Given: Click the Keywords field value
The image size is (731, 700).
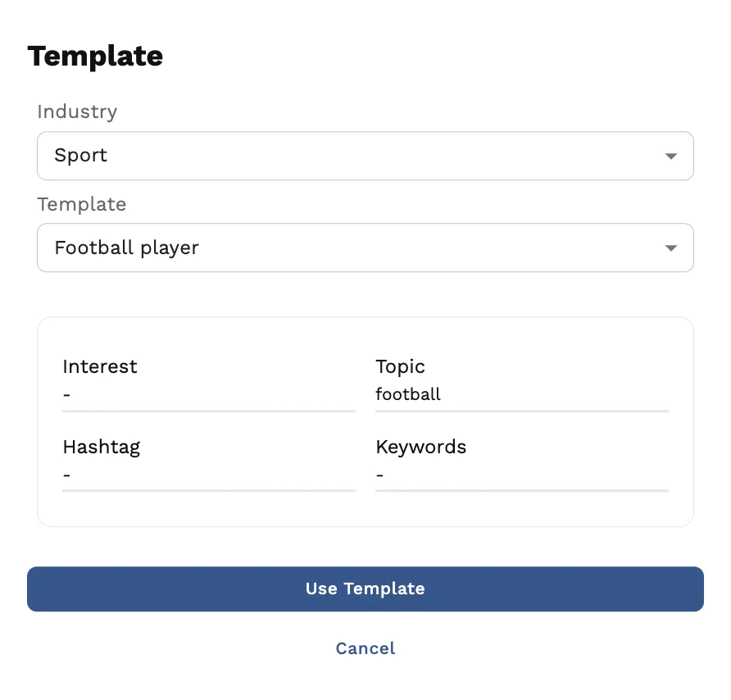Looking at the screenshot, I should pos(521,475).
